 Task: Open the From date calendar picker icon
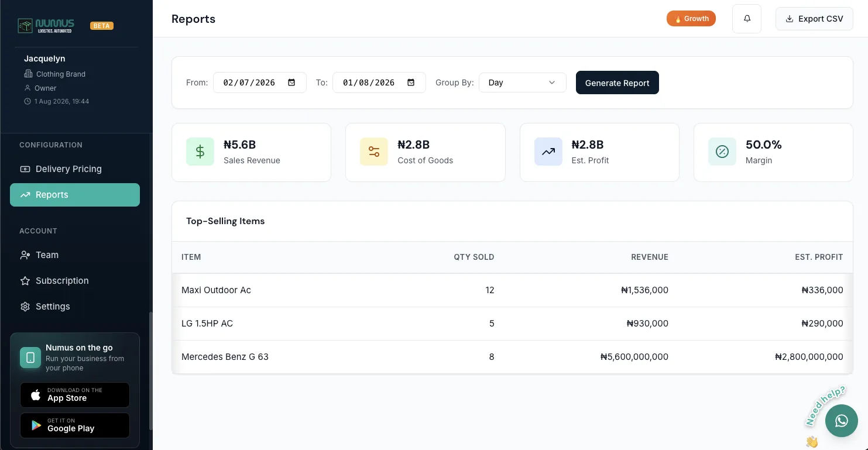click(291, 83)
